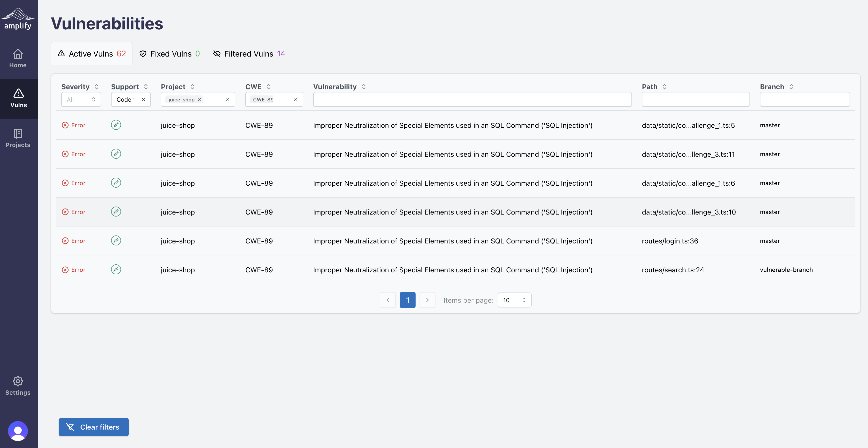Click the user avatar icon
Viewport: 868px width, 448px height.
[18, 431]
